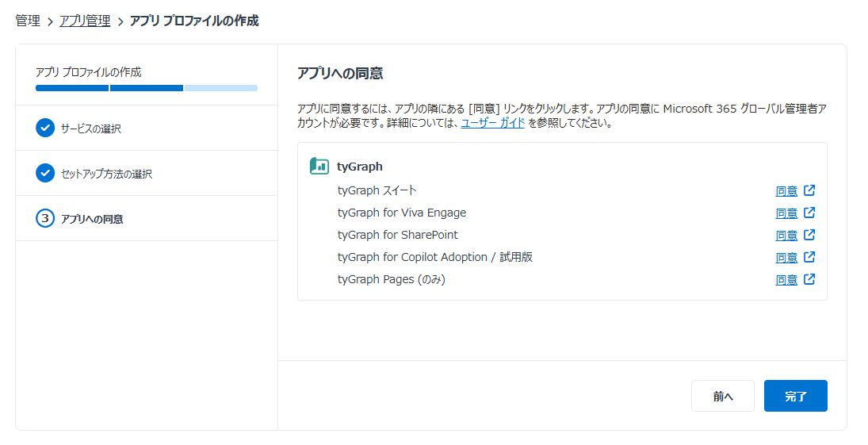Click second segment of the progress bar
Screen dimensions: 868x445
(147, 88)
